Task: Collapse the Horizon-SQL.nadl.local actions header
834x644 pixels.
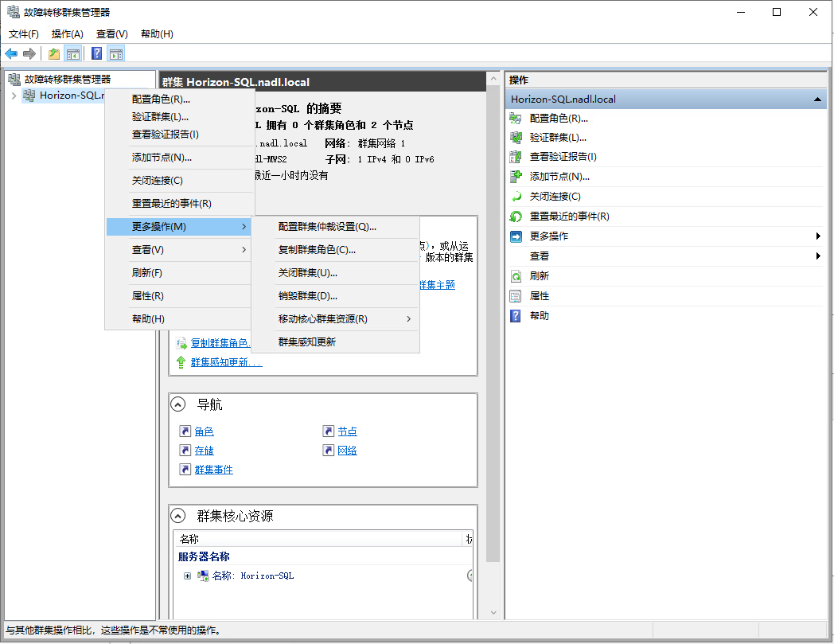Action: click(x=817, y=99)
